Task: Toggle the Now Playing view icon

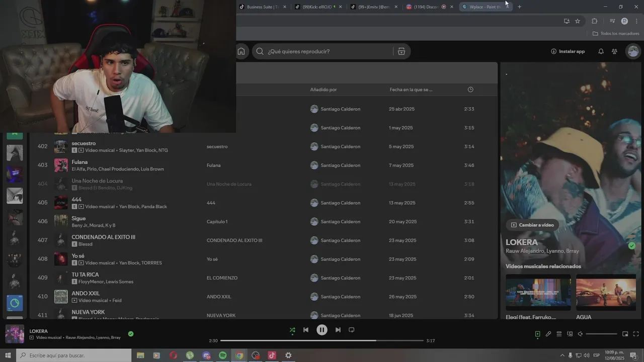Action: click(x=537, y=334)
